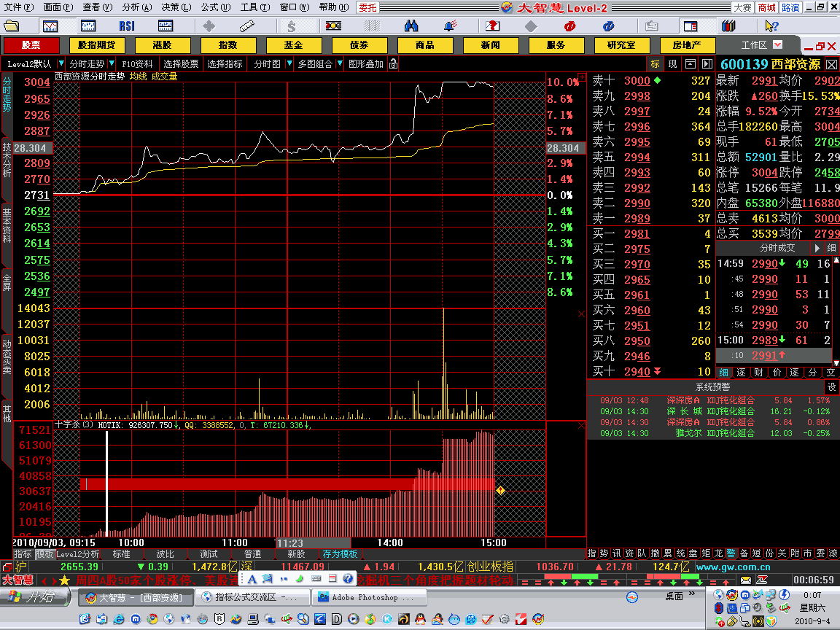
Task: Click the yellow diamond marker beside the indicator chart
Action: (x=499, y=490)
